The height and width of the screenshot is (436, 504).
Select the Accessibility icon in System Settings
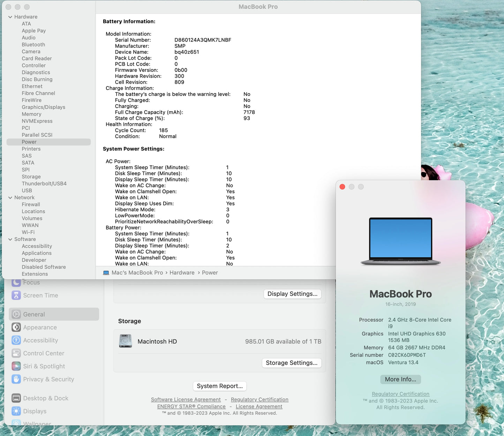[16, 340]
